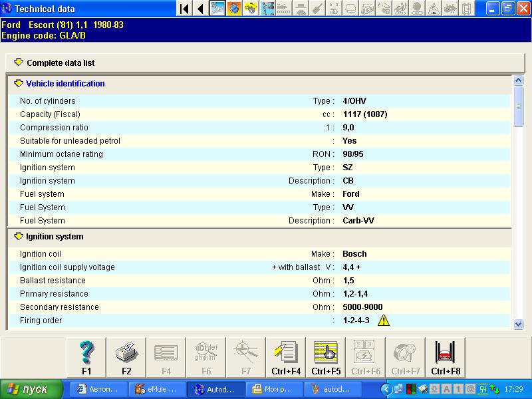Click the ignition coil make Bosch
This screenshot has height=399, width=532.
coord(354,254)
